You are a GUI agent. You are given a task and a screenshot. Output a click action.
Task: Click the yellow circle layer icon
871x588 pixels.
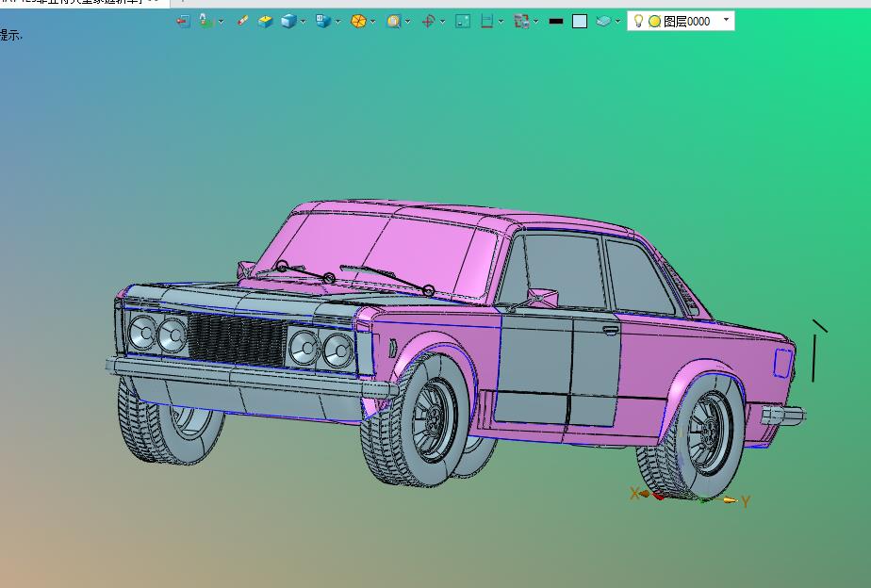point(655,22)
